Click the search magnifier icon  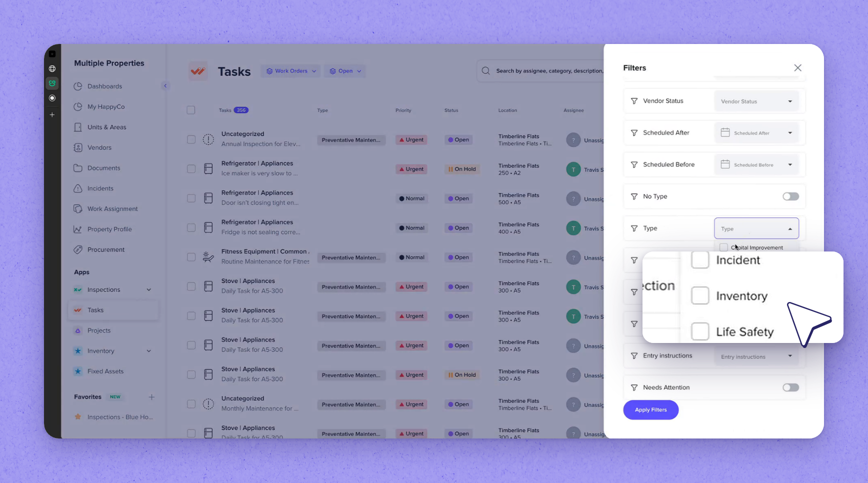point(485,71)
